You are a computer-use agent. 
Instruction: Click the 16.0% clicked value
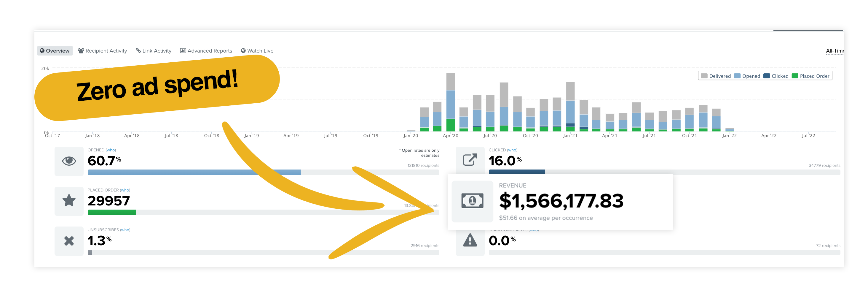click(x=505, y=161)
